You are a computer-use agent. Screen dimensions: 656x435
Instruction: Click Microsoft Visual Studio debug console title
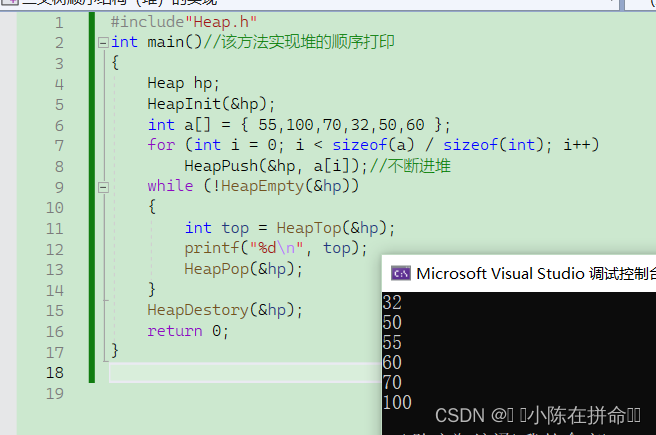point(536,274)
